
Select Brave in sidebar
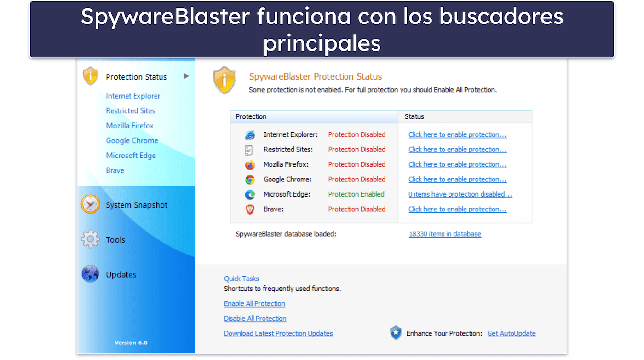click(x=115, y=170)
